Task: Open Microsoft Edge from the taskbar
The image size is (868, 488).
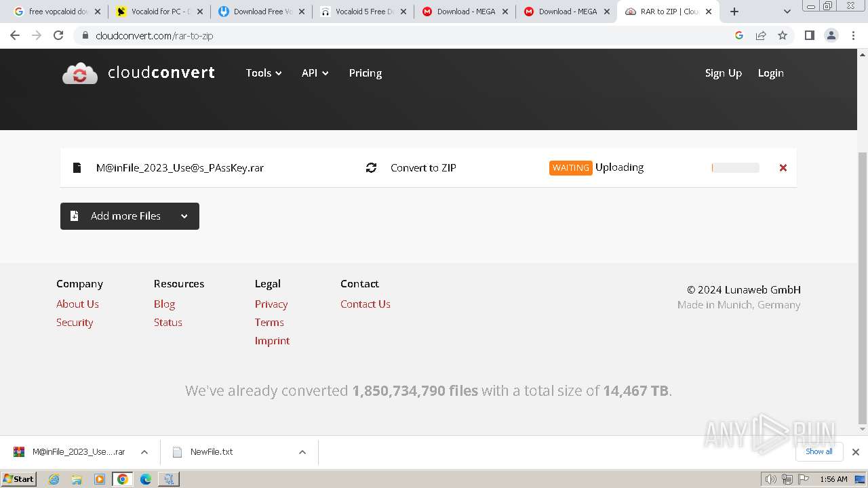Action: (145, 479)
